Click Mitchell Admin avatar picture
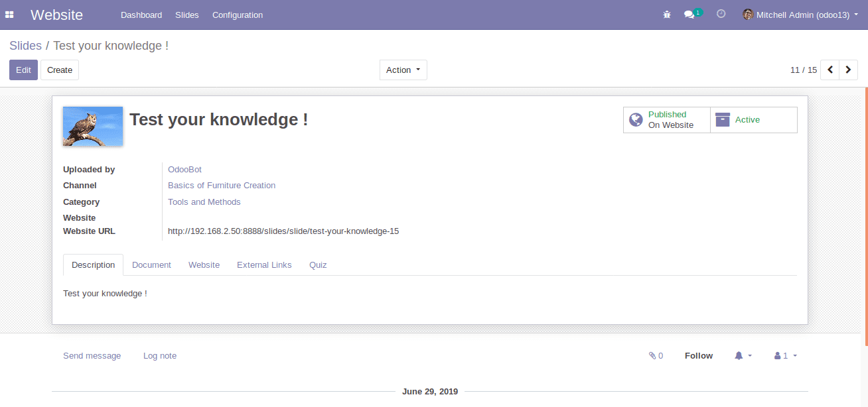868x407 pixels. point(748,15)
